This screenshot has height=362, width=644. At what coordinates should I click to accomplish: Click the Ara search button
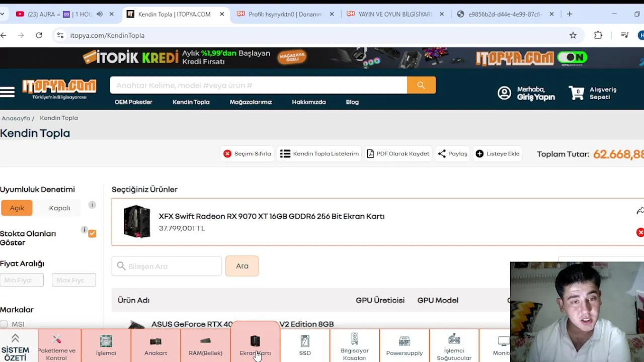pos(242,266)
